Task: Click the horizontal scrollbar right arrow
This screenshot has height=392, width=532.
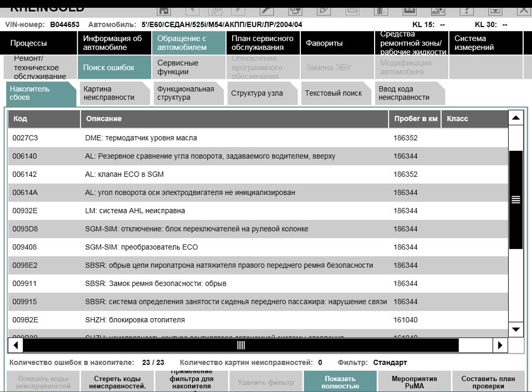Action: point(500,345)
